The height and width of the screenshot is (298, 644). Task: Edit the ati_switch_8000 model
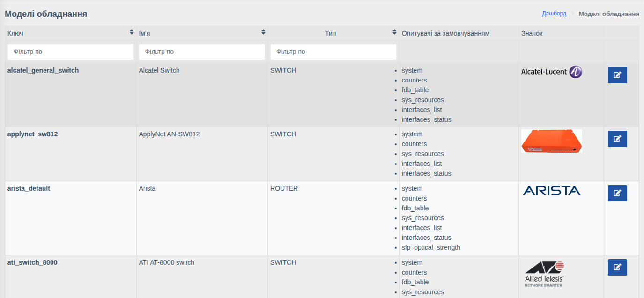[x=617, y=267]
